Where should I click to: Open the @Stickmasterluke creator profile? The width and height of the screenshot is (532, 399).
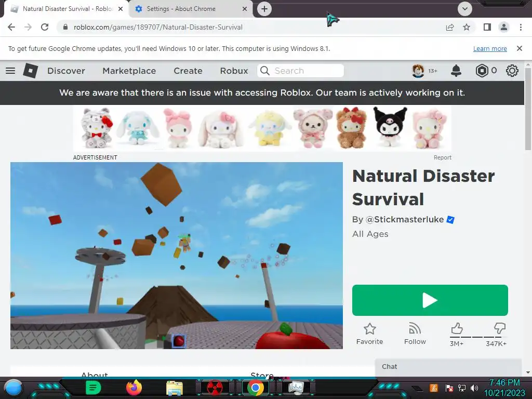(x=404, y=220)
